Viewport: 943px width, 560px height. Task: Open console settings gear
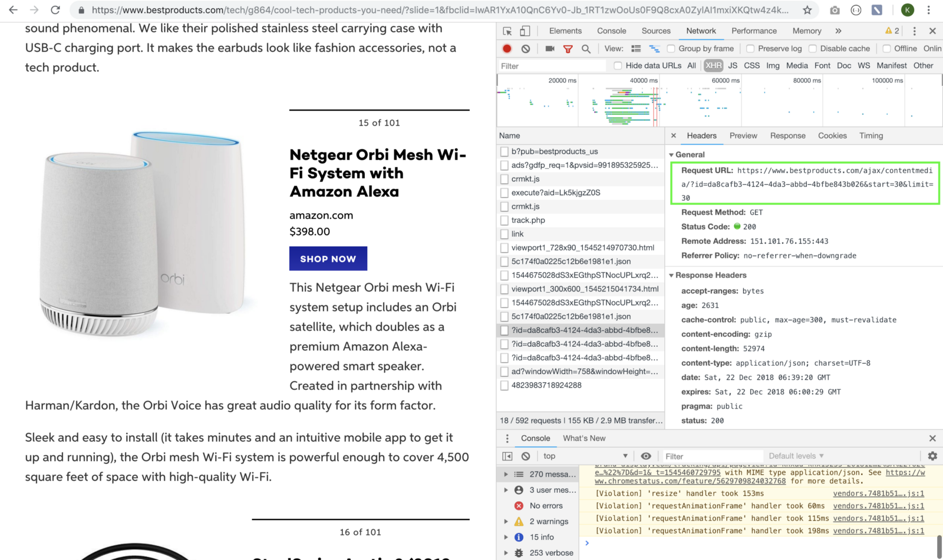[932, 456]
